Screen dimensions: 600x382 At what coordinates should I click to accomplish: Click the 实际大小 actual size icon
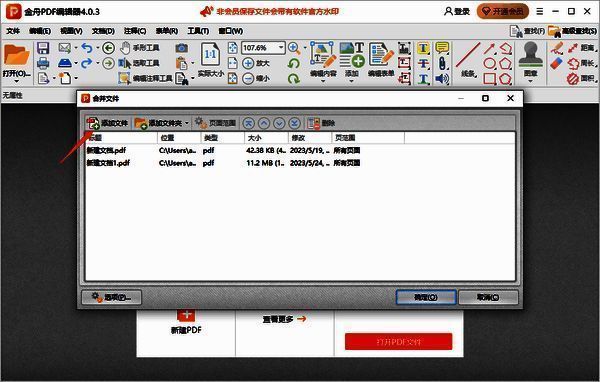tap(210, 59)
